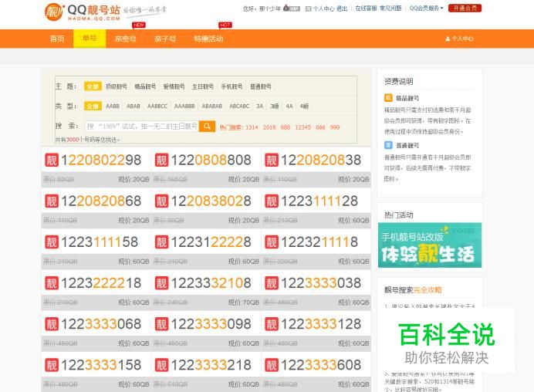Image resolution: width=534 pixels, height=392 pixels.
Task: Filter type by AABB
Action: pos(113,106)
